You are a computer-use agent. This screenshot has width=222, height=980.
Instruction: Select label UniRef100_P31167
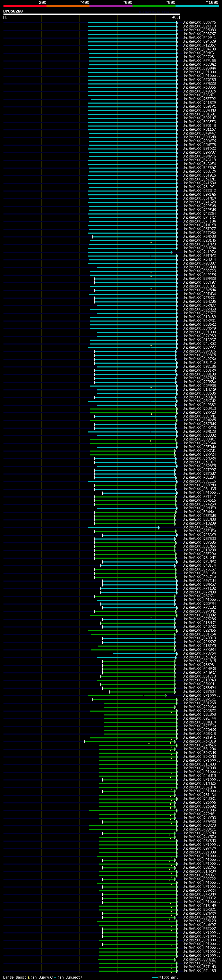coord(199,129)
